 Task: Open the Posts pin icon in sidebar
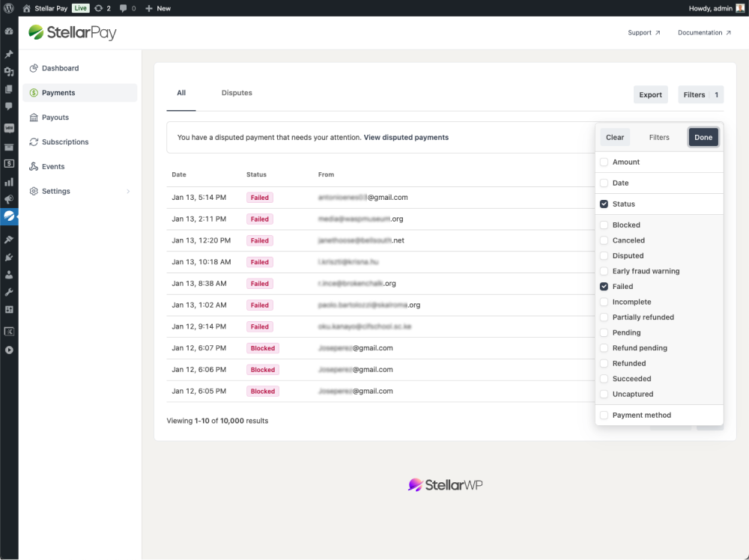pos(9,55)
